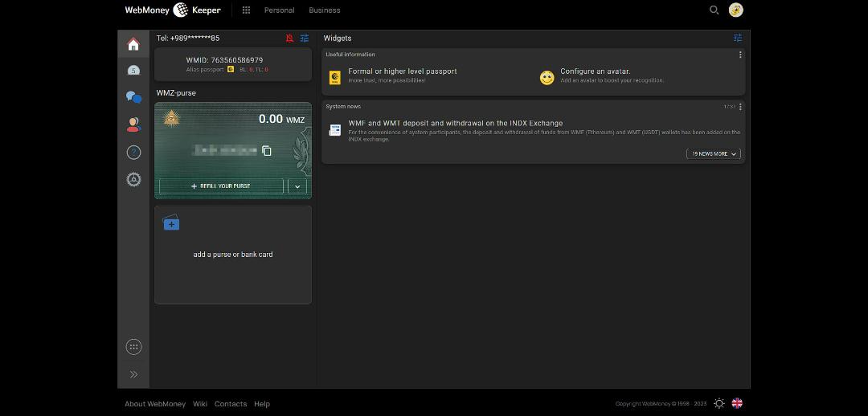Open System news widget three-dot menu
Screen dimensions: 868x416
coord(740,106)
